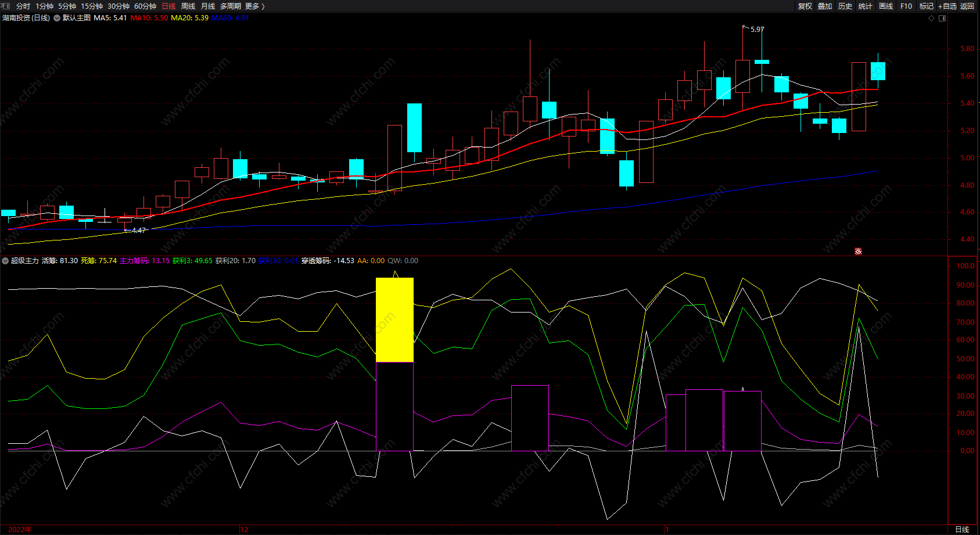
Task: Expand the 超级主力 indicator dropdown
Action: point(5,261)
